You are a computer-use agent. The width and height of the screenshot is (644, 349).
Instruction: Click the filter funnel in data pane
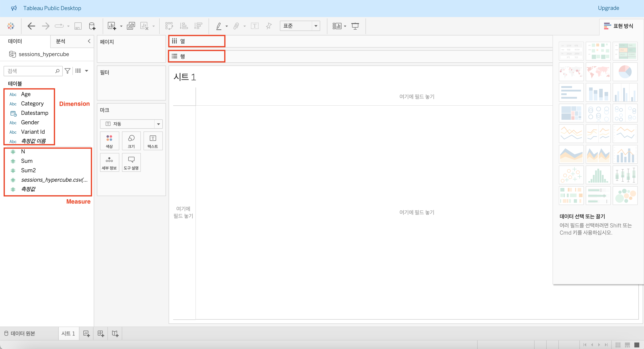click(x=67, y=71)
